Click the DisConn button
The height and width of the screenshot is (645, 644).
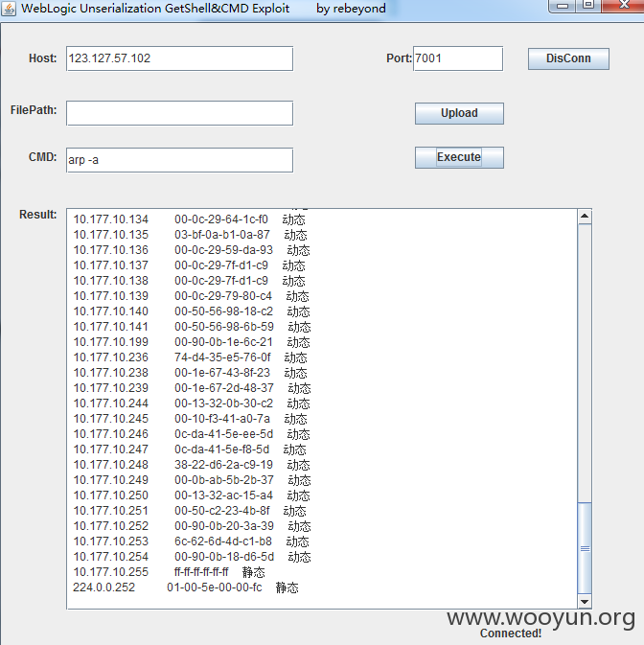(568, 58)
